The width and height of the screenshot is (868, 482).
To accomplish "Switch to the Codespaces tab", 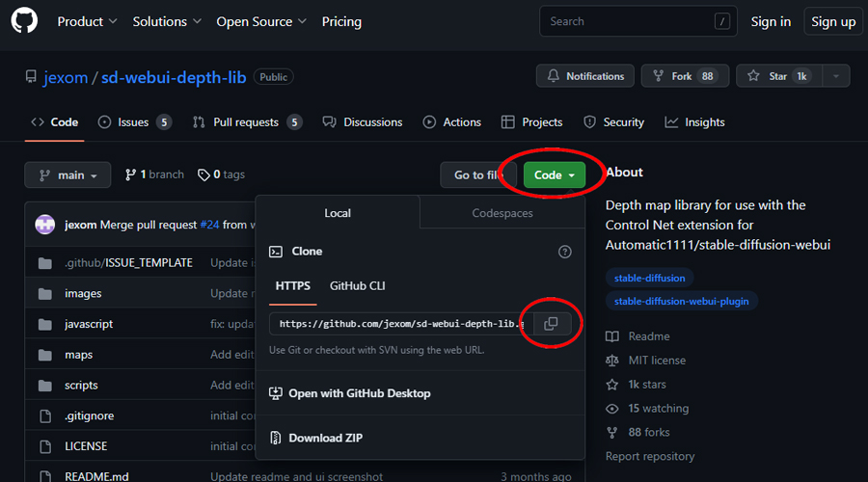I will coord(502,213).
